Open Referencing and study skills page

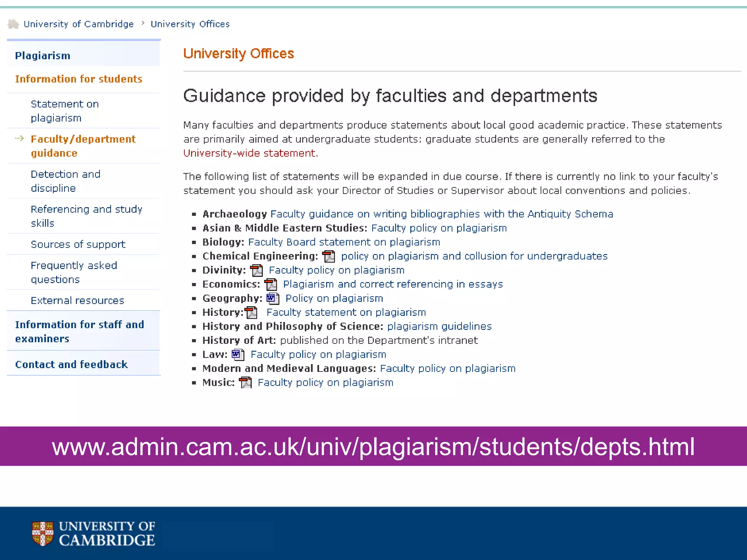pos(86,216)
